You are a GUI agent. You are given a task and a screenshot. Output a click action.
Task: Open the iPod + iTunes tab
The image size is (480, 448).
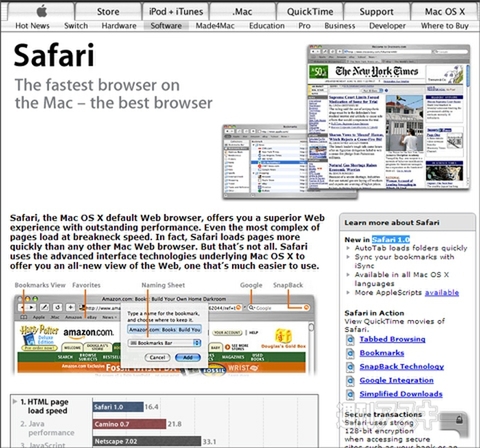(x=176, y=11)
